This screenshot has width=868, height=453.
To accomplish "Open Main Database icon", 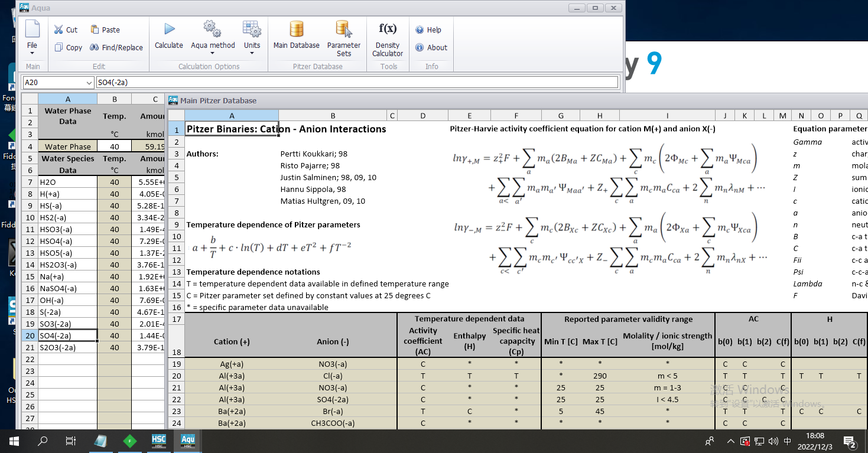I will click(297, 28).
